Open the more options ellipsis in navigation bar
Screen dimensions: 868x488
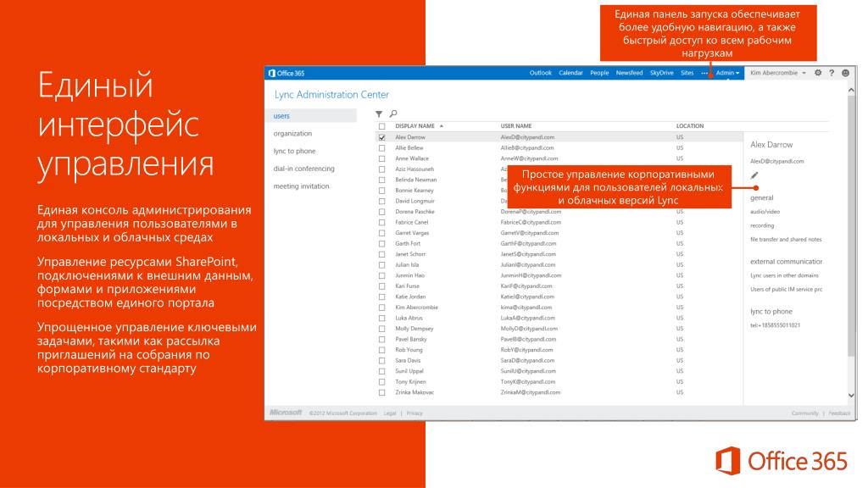[704, 73]
